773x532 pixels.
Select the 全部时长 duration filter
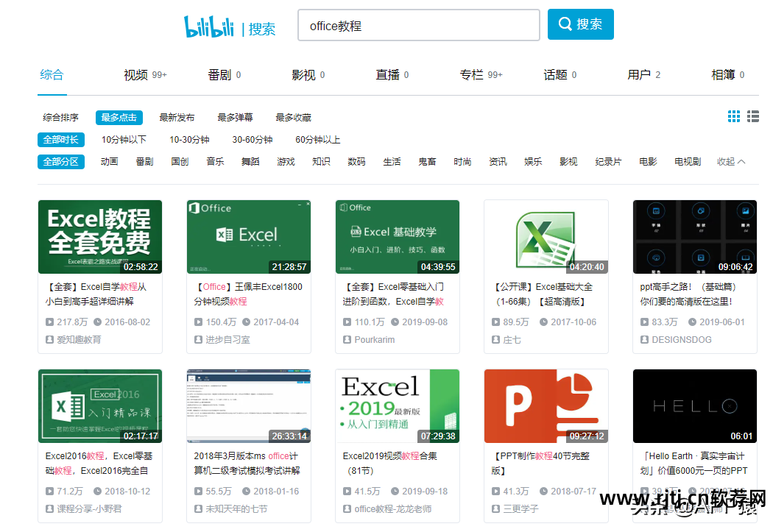tap(60, 139)
